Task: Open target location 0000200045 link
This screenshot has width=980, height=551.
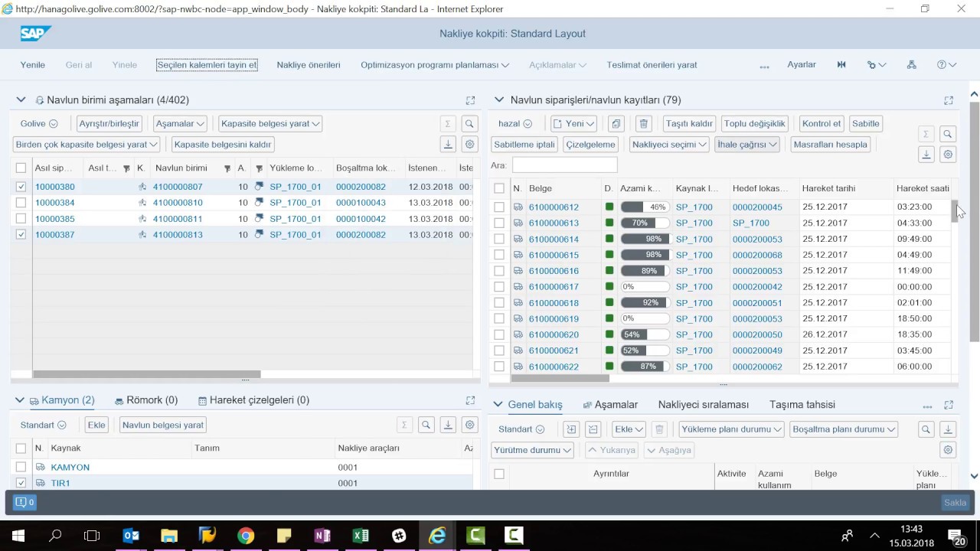Action: point(757,207)
